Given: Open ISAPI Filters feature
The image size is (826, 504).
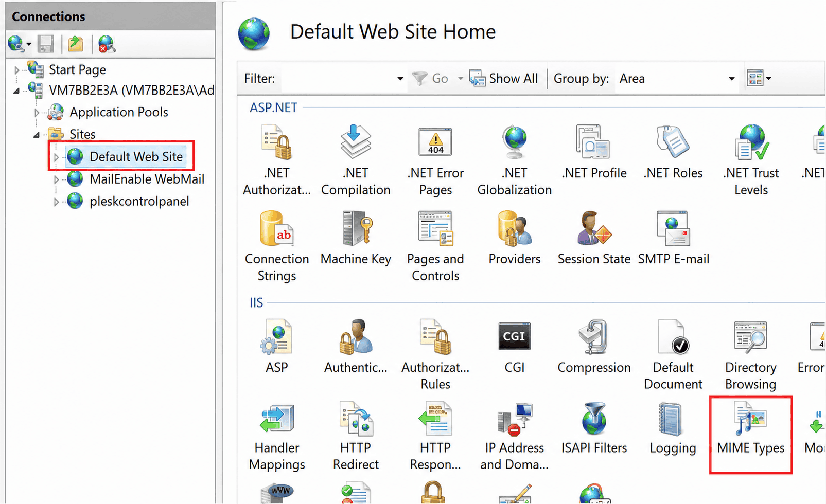Looking at the screenshot, I should point(594,429).
